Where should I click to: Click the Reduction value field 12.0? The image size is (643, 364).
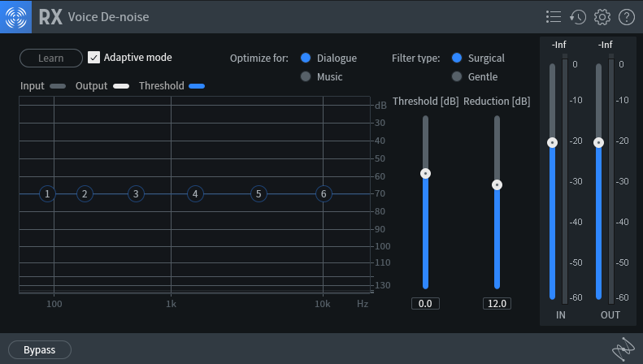497,303
